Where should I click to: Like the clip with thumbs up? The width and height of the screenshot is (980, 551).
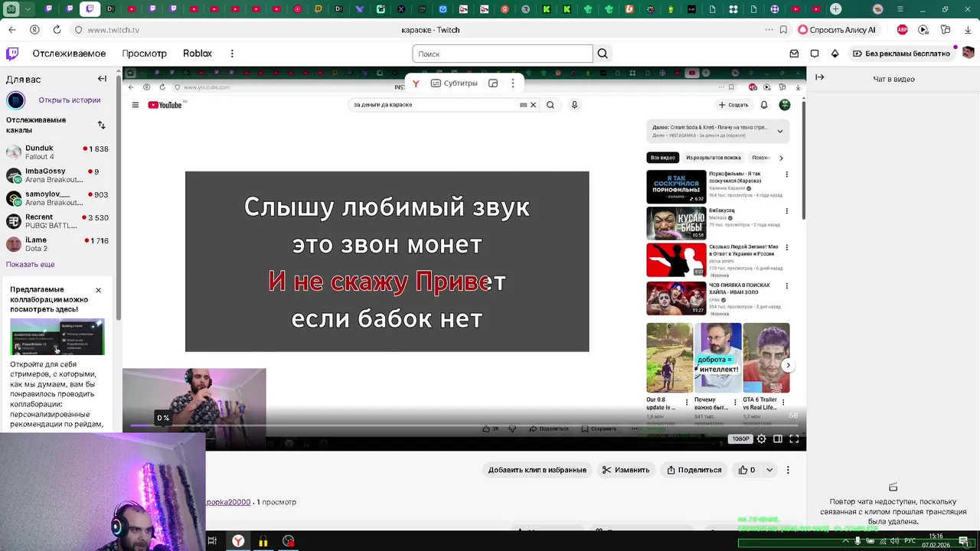pos(746,470)
